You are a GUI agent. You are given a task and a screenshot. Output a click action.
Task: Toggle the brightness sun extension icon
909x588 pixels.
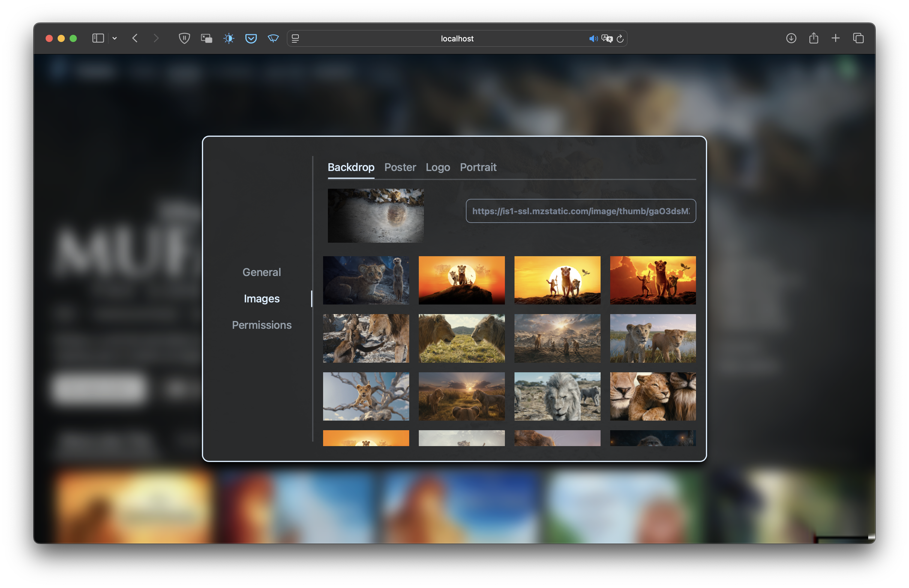click(229, 38)
